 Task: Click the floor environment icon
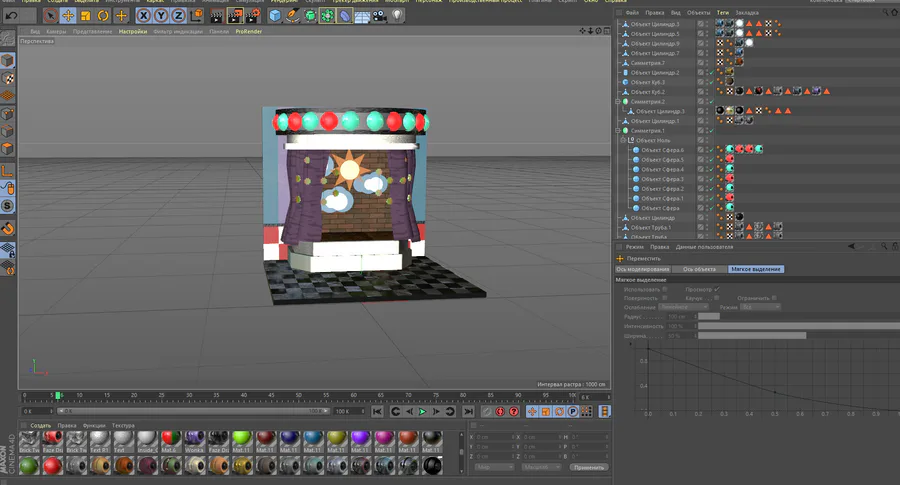coord(362,15)
